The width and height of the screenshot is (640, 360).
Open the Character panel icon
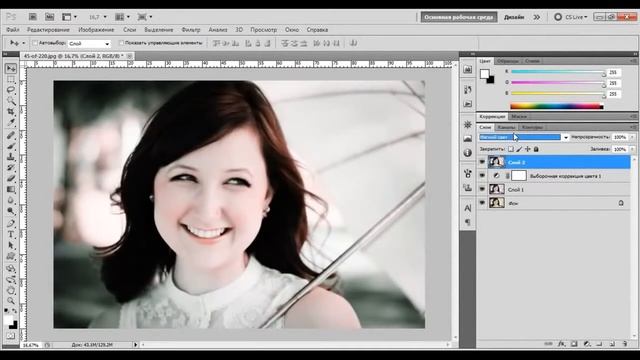coord(468,208)
